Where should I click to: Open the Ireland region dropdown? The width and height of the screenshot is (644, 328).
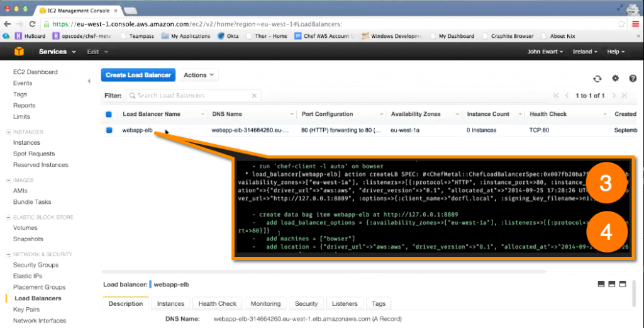pyautogui.click(x=586, y=52)
